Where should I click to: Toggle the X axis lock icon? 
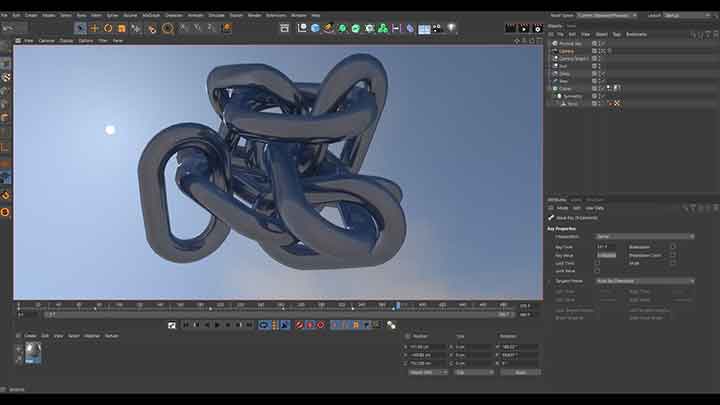tap(184, 28)
